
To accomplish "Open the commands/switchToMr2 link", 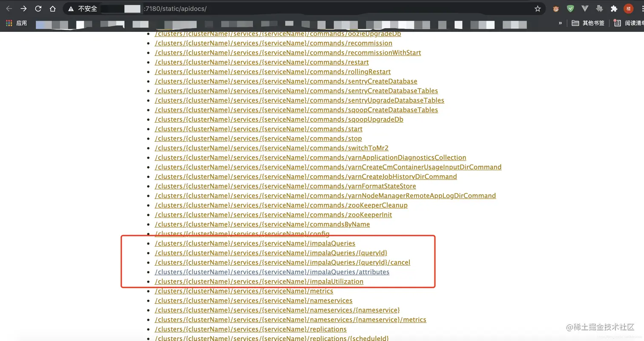I will 272,148.
